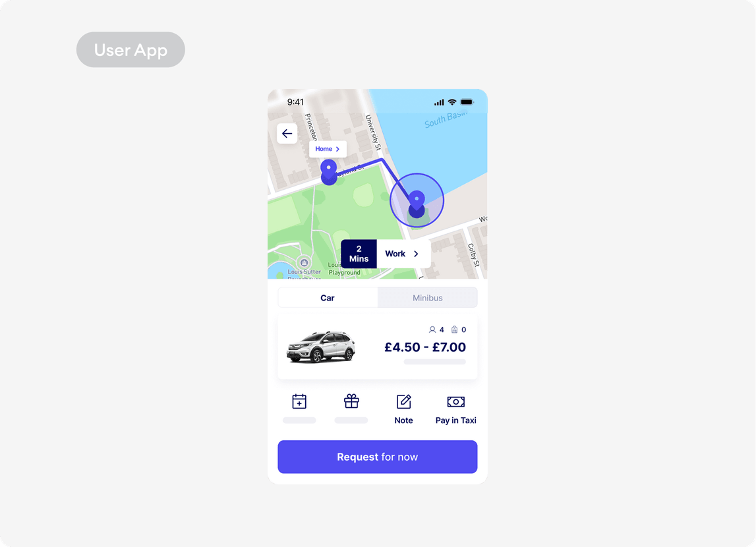Screen dimensions: 756x547
Task: Click the calendar schedule icon
Action: coord(299,401)
